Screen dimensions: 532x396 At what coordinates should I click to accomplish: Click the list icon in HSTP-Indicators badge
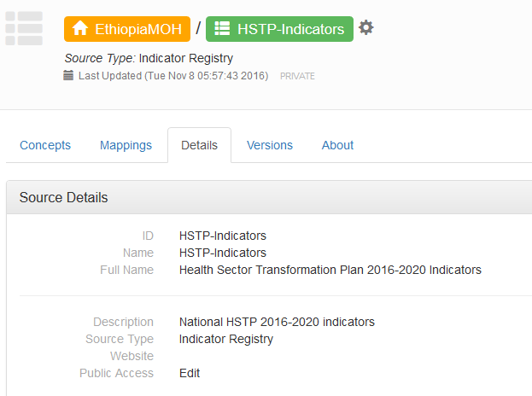coord(222,28)
